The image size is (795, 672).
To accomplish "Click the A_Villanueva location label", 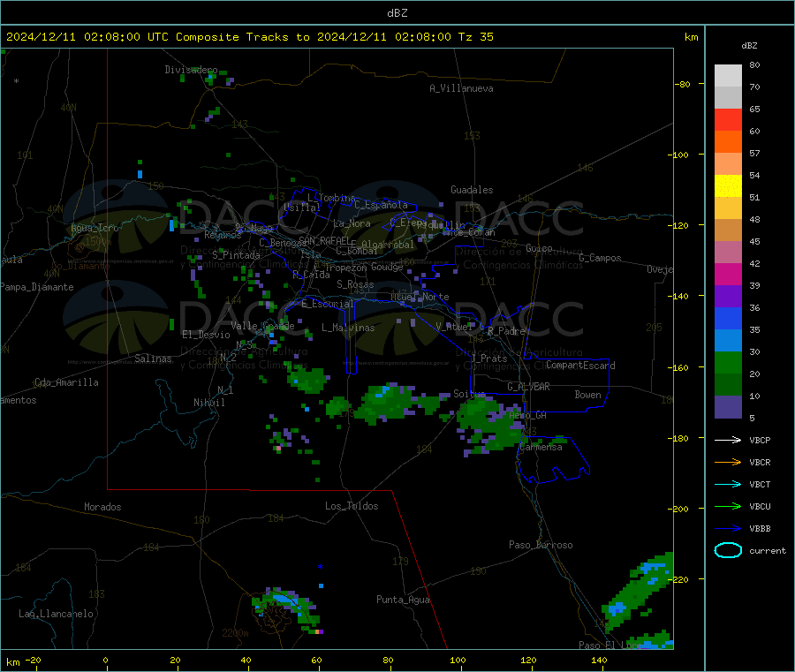I will coord(461,88).
